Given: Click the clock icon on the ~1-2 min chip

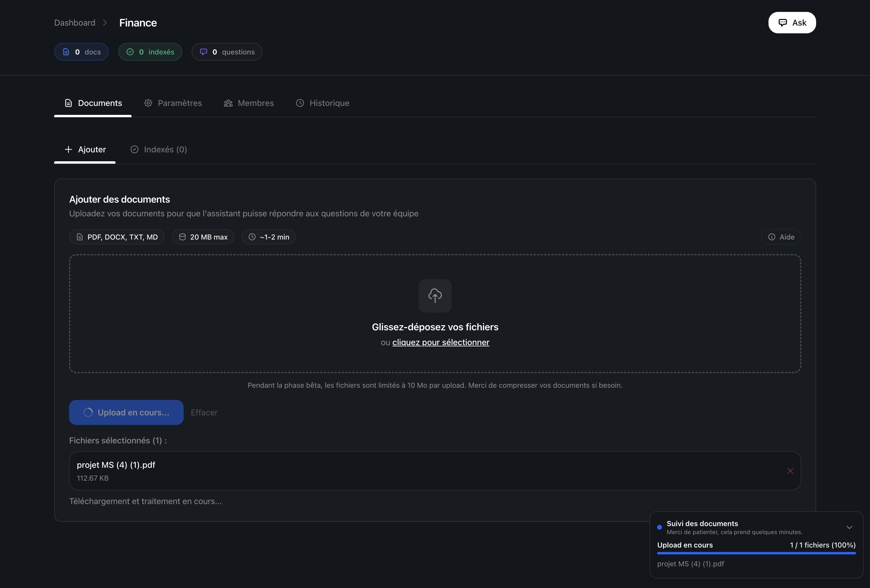Looking at the screenshot, I should (x=252, y=237).
